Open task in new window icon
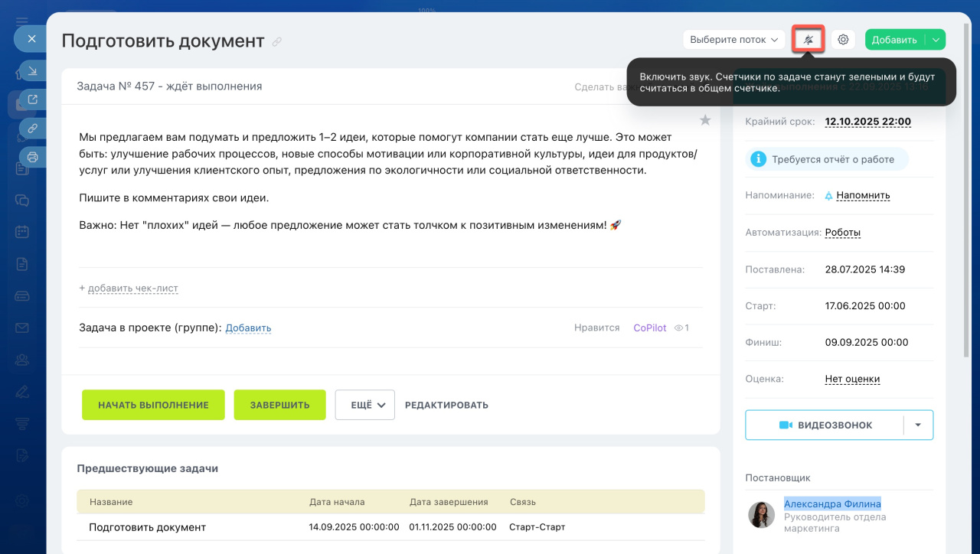The width and height of the screenshot is (980, 554). [33, 99]
